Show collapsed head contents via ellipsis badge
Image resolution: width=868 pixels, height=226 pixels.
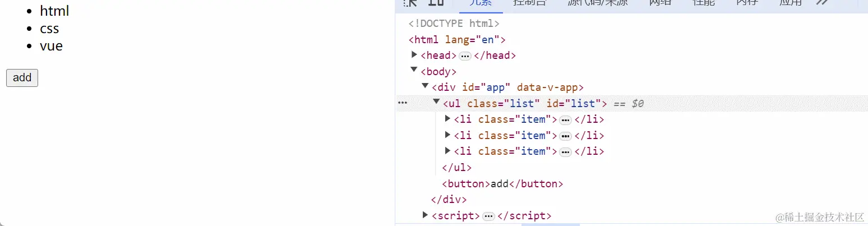465,56
